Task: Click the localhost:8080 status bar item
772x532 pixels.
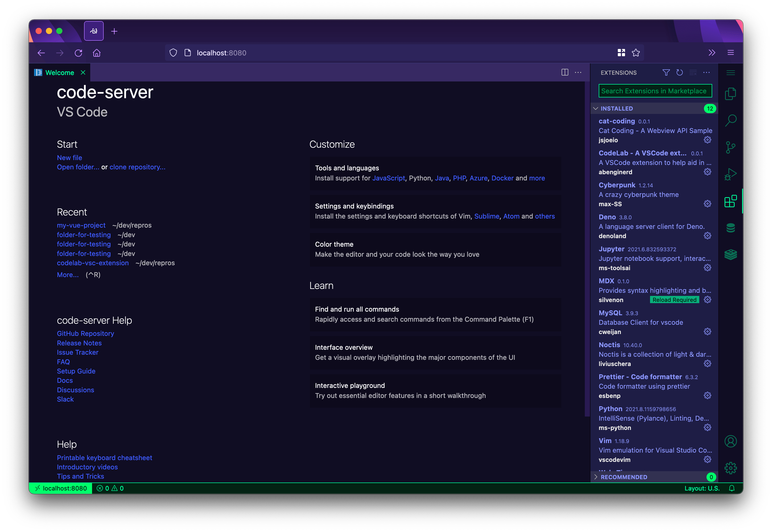Action: (x=62, y=488)
